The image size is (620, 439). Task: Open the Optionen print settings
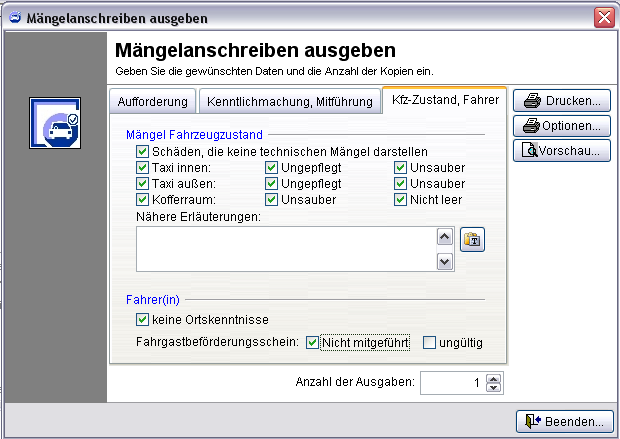click(562, 125)
